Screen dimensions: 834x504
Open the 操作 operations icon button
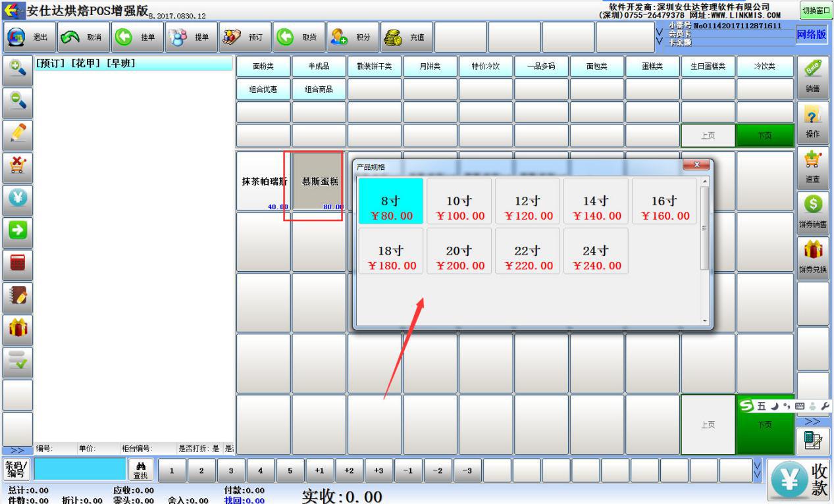(812, 123)
